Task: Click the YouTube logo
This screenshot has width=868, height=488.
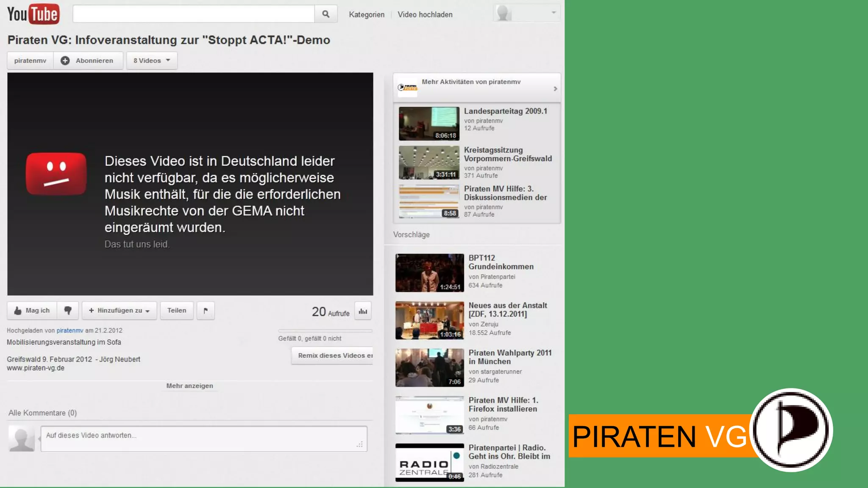Action: 33,14
